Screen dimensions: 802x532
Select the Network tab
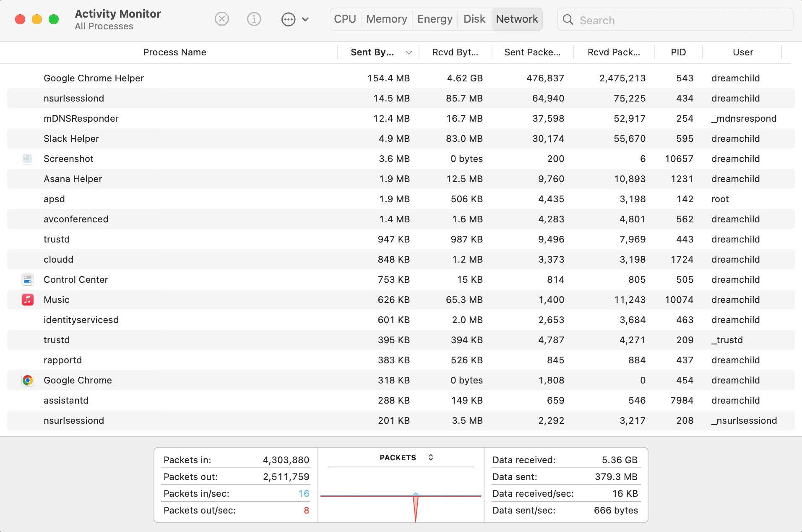click(517, 19)
